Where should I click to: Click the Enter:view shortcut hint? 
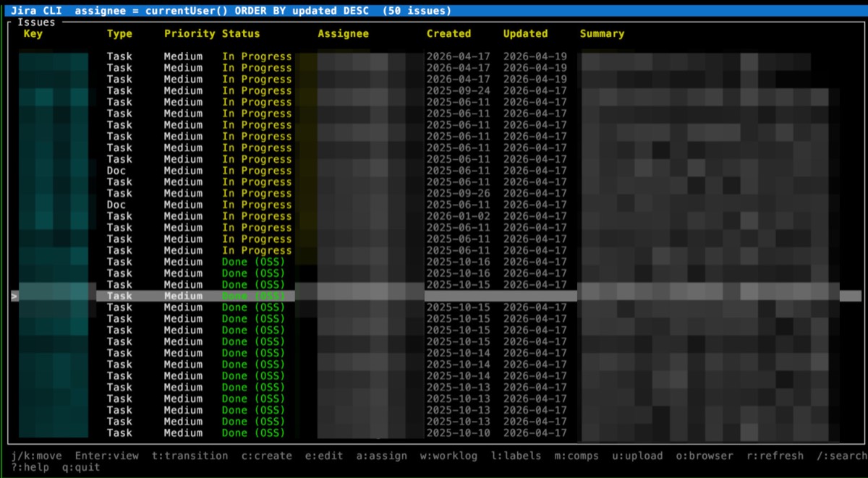pyautogui.click(x=107, y=456)
